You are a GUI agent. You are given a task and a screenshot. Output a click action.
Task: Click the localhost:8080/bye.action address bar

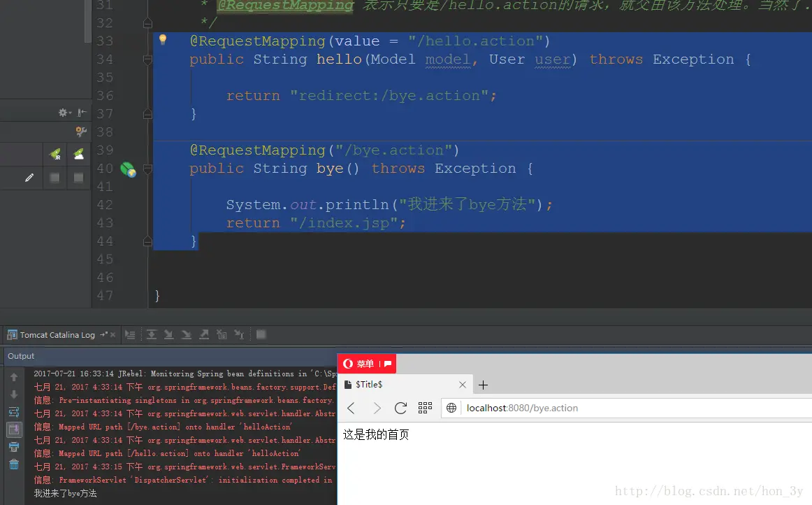[627, 408]
